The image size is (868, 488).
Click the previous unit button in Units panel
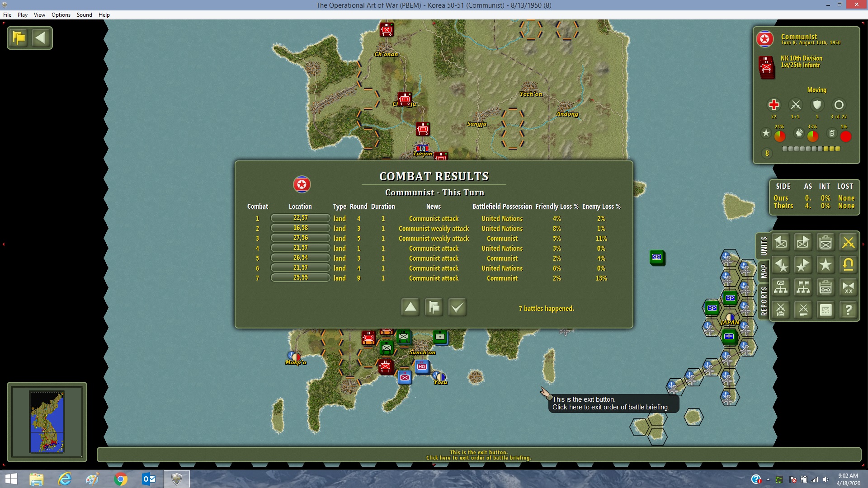pos(781,243)
